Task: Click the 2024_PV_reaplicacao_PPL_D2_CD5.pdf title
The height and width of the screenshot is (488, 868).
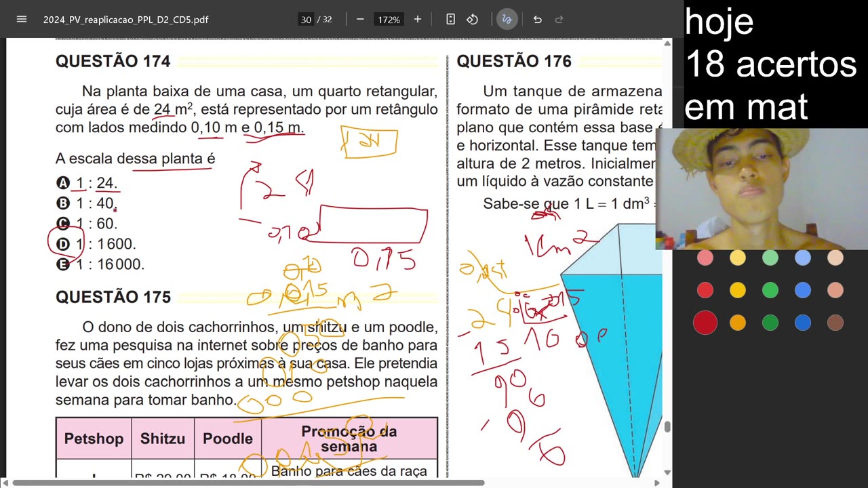Action: (x=125, y=20)
